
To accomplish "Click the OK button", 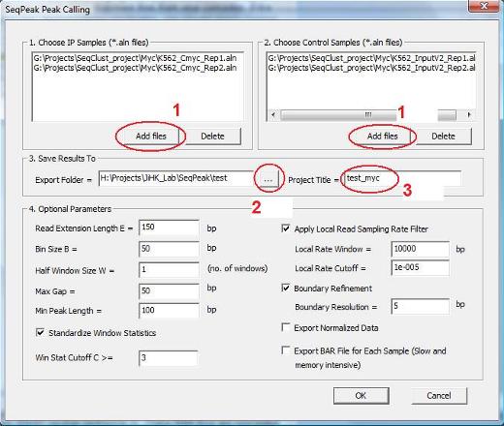I will (x=361, y=396).
